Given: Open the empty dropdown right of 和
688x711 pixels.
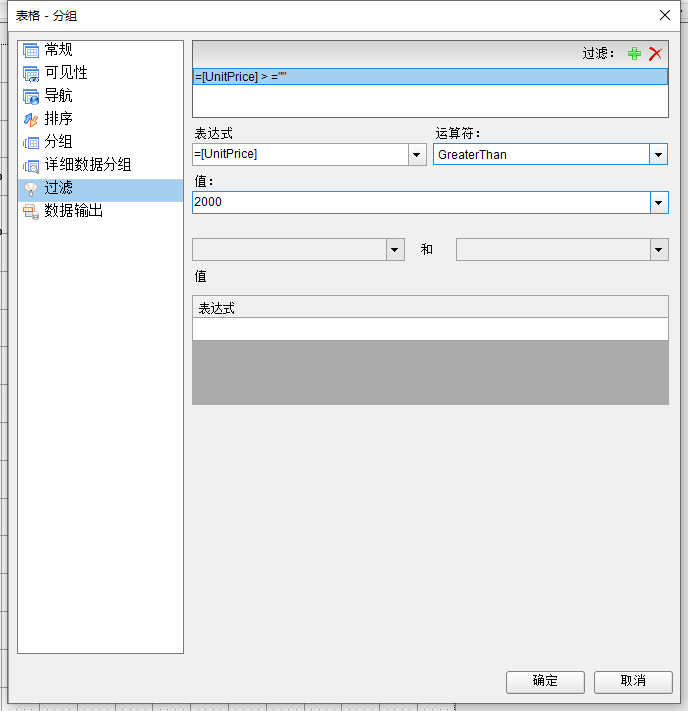Looking at the screenshot, I should [x=658, y=250].
